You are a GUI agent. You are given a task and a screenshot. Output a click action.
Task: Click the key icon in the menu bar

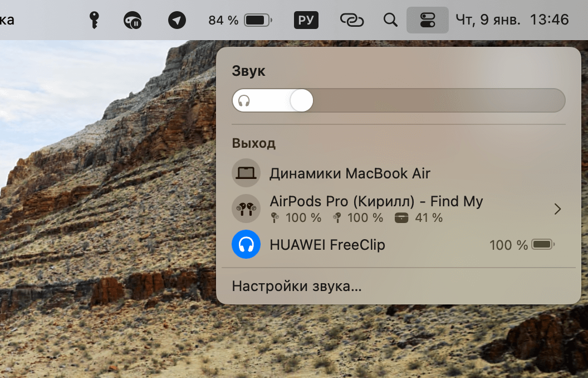click(94, 20)
